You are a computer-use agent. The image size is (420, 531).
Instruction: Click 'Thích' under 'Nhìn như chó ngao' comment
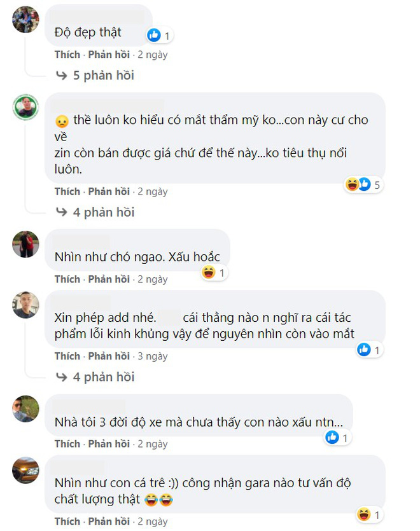coord(67,279)
